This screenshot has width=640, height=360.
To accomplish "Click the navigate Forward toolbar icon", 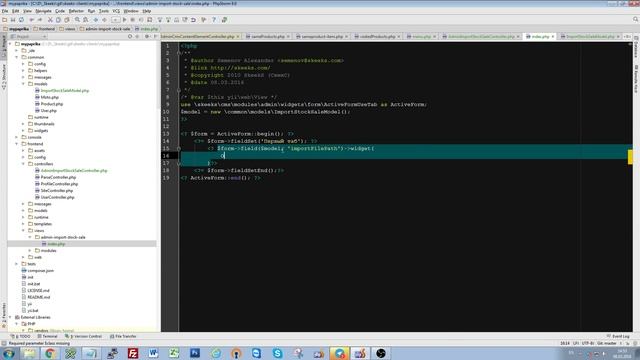I will (104, 20).
